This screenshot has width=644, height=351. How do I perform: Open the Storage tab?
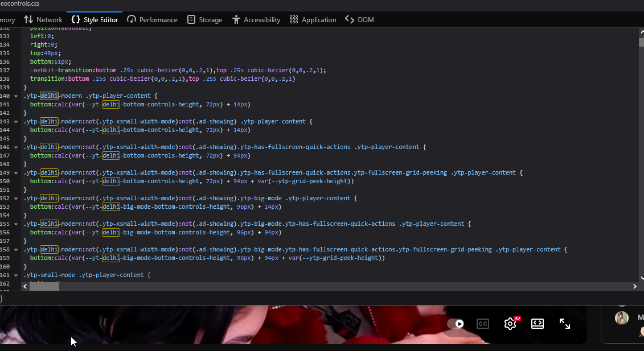(x=204, y=20)
